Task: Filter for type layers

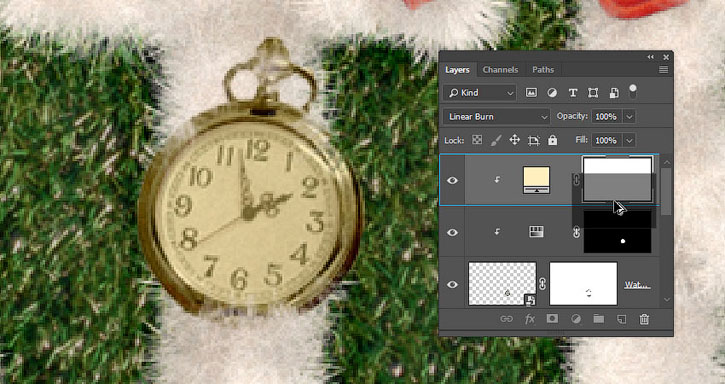Action: click(x=573, y=93)
